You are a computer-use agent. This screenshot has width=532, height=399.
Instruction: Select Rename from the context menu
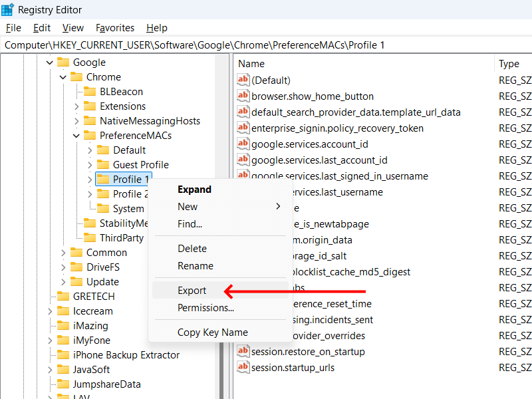click(195, 267)
